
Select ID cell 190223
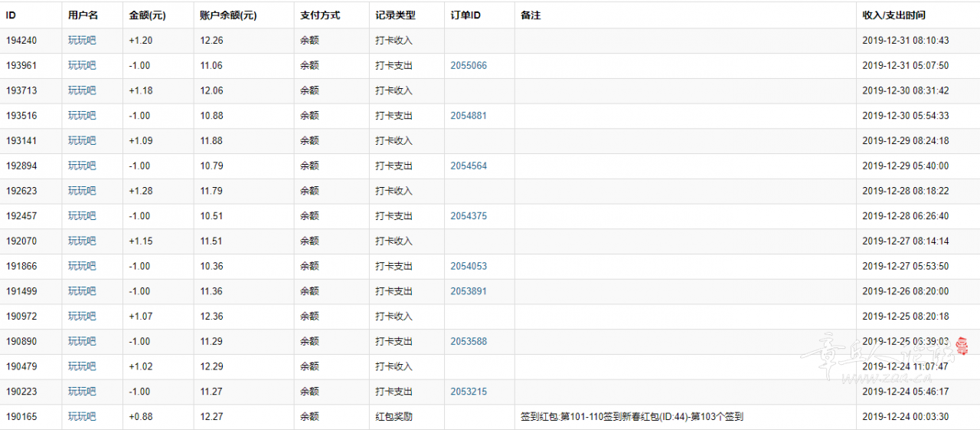coord(21,392)
